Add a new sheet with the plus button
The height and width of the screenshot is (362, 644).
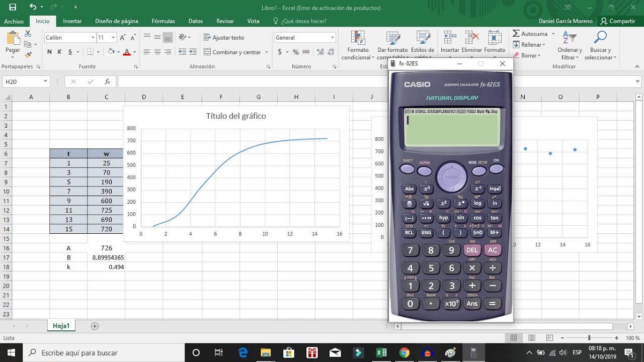pyautogui.click(x=95, y=326)
